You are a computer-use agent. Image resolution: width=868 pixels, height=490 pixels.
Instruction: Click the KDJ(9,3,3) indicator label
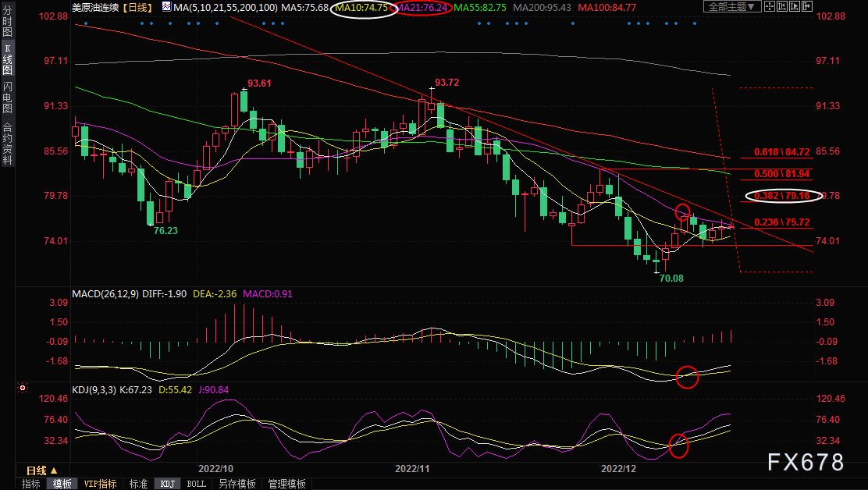pos(94,389)
